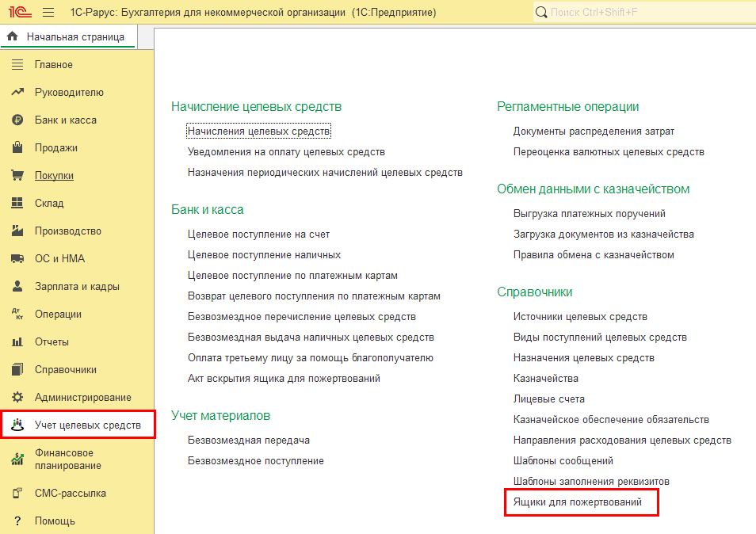The width and height of the screenshot is (756, 534).
Task: Open Источники целевых средств directory
Action: 580,317
